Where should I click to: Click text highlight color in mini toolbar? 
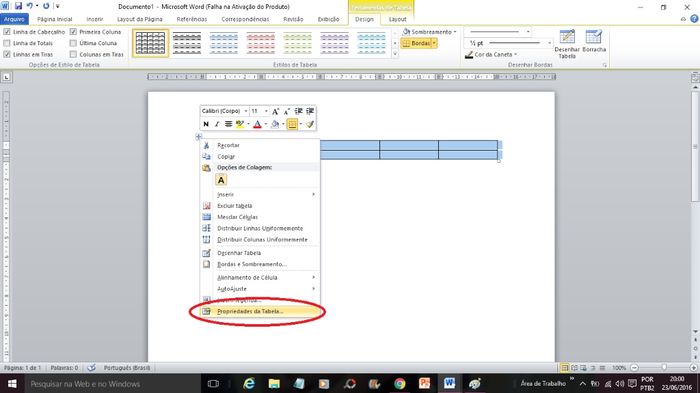tap(240, 124)
